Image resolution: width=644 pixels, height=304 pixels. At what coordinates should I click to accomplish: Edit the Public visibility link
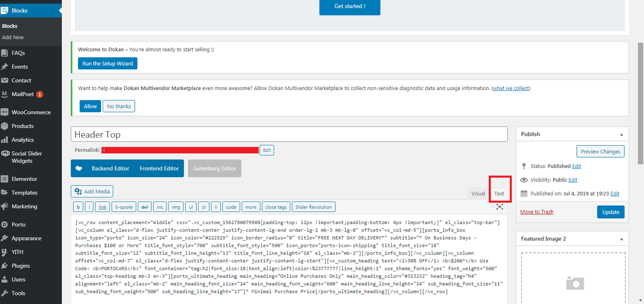pos(573,180)
